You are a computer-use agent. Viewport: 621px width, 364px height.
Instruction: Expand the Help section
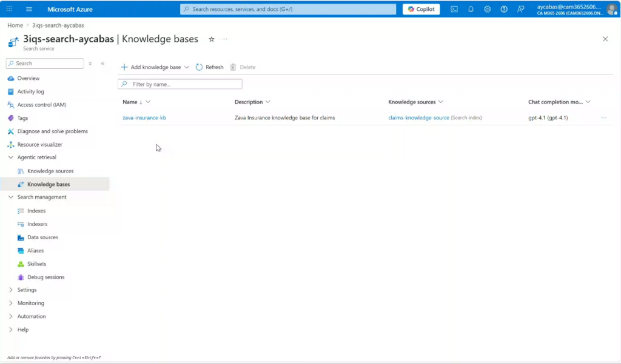pyautogui.click(x=11, y=329)
